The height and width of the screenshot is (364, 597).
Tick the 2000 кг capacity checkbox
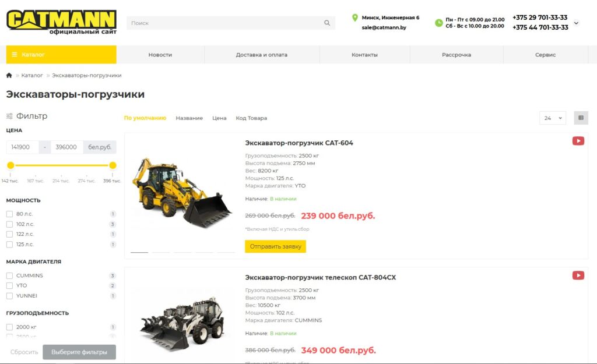pyautogui.click(x=9, y=327)
